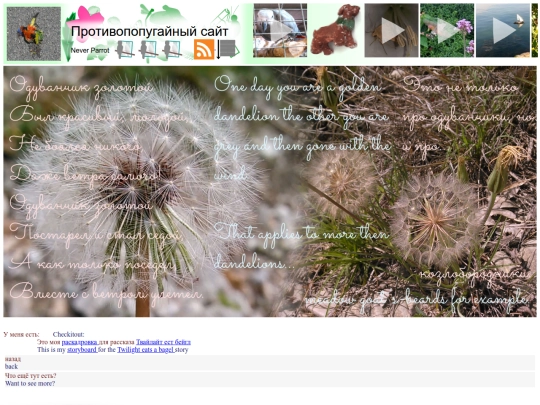The width and height of the screenshot is (540, 405).
Task: Click the grey download-arrow icon beside RSS
Action: pyautogui.click(x=227, y=49)
